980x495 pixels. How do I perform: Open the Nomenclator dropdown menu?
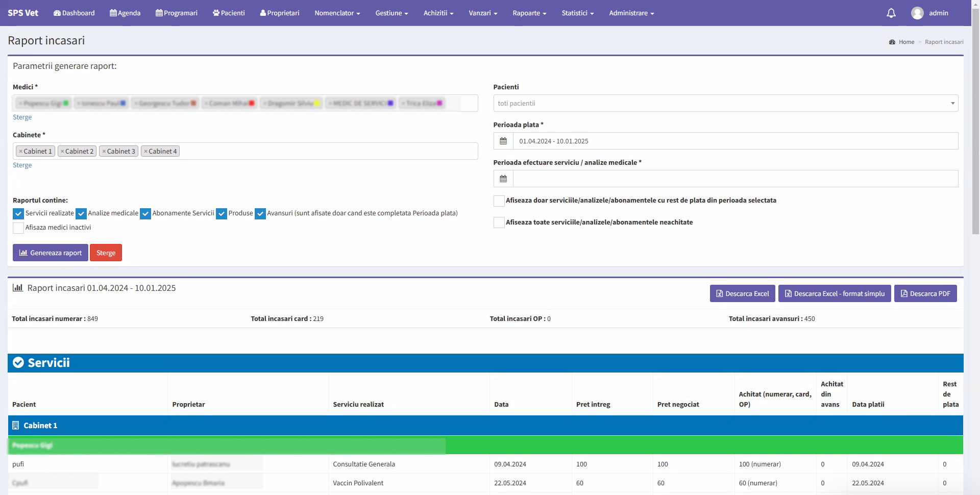click(x=337, y=13)
